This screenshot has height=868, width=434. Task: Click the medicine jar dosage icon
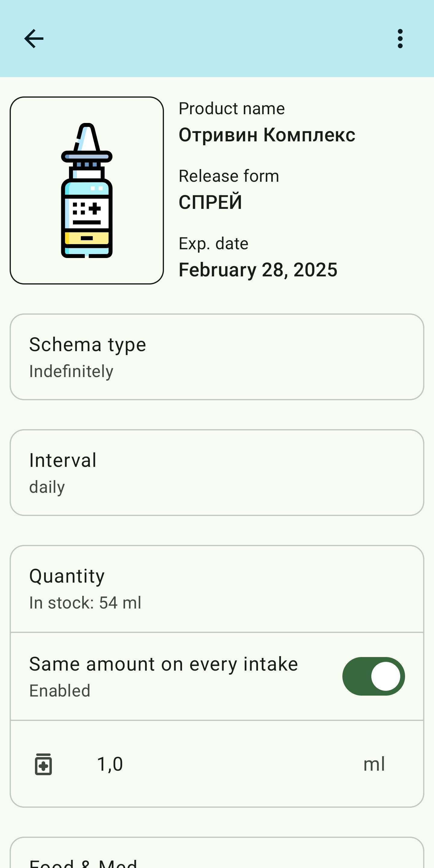43,764
